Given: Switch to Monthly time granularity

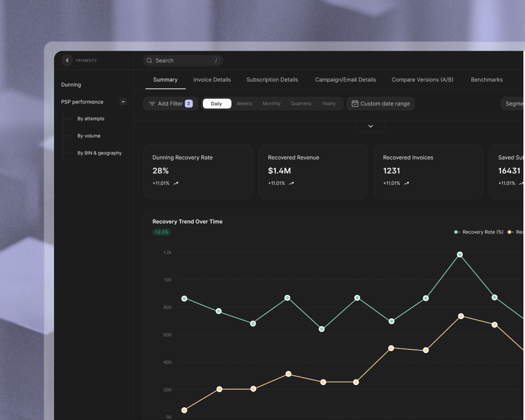Looking at the screenshot, I should tap(271, 104).
